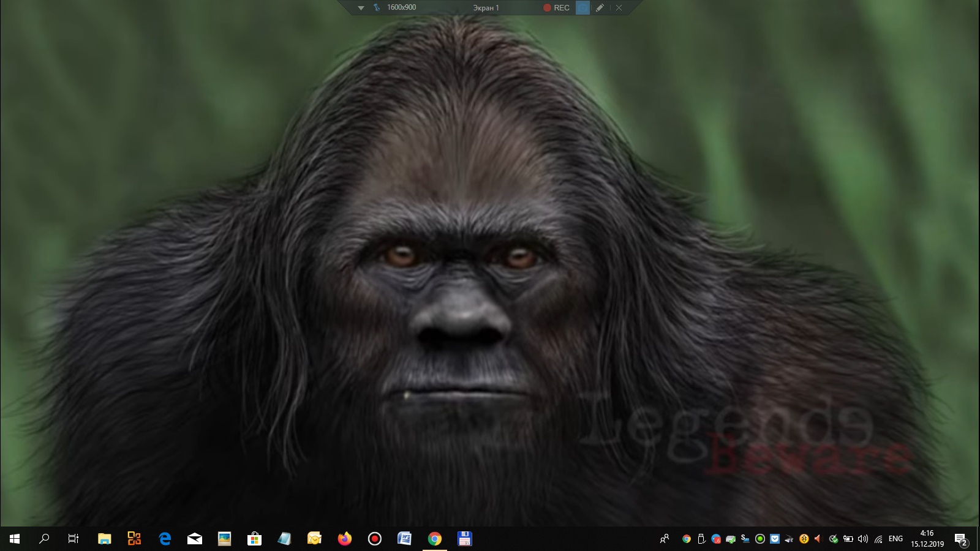Open the Windows Start menu
Viewport: 980px width, 551px height.
coord(15,539)
